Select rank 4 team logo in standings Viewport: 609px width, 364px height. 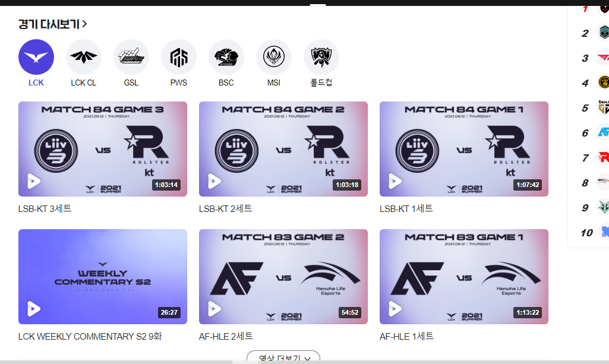pyautogui.click(x=603, y=83)
